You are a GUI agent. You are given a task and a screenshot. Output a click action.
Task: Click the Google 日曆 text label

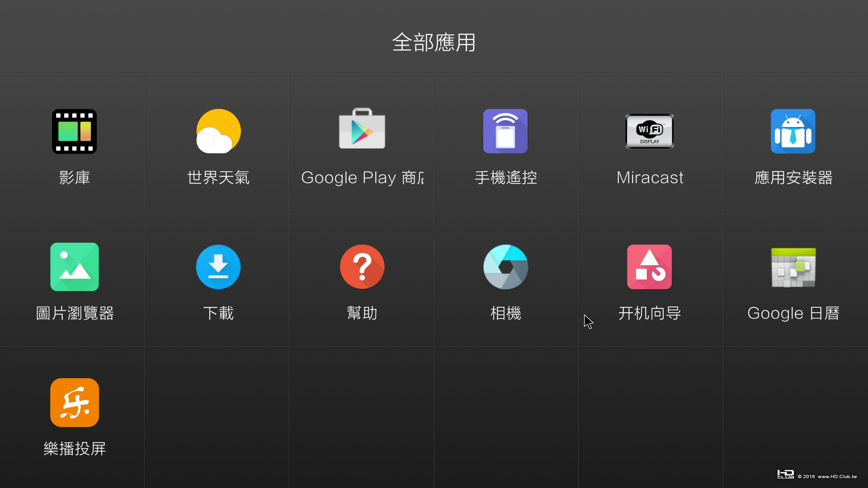(x=793, y=313)
